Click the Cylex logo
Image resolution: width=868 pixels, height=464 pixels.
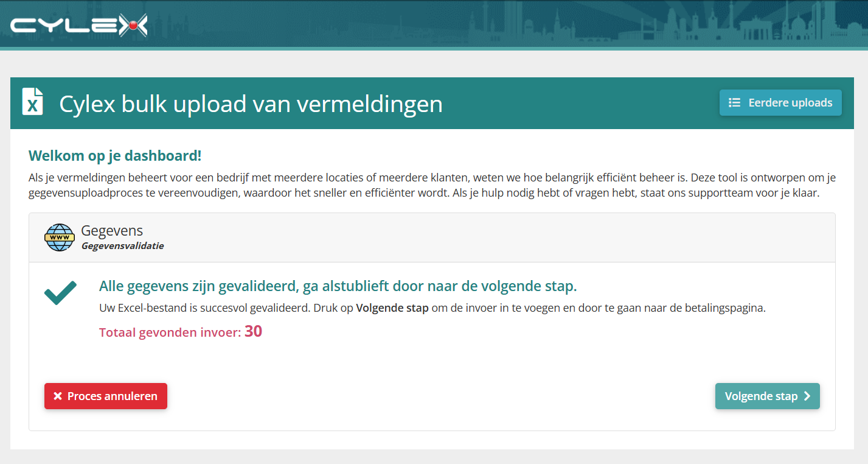(78, 25)
